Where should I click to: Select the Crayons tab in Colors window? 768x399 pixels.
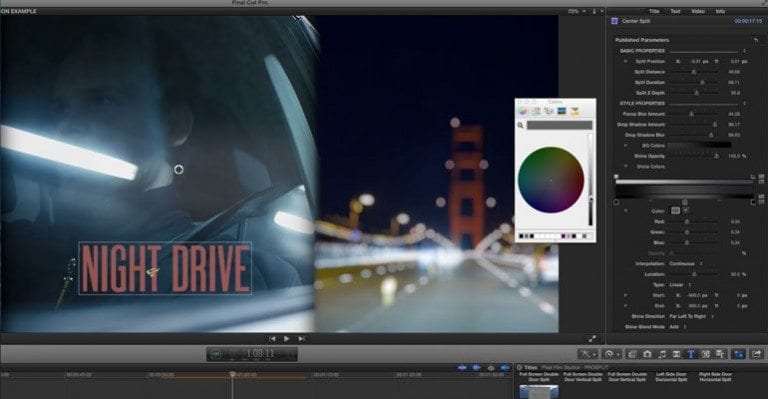[x=575, y=111]
